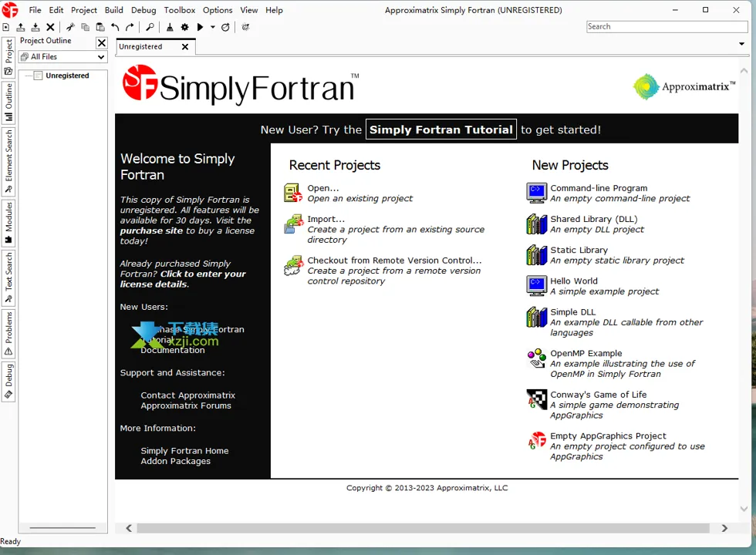Open the Outline side tab
This screenshot has width=756, height=555.
click(8, 103)
